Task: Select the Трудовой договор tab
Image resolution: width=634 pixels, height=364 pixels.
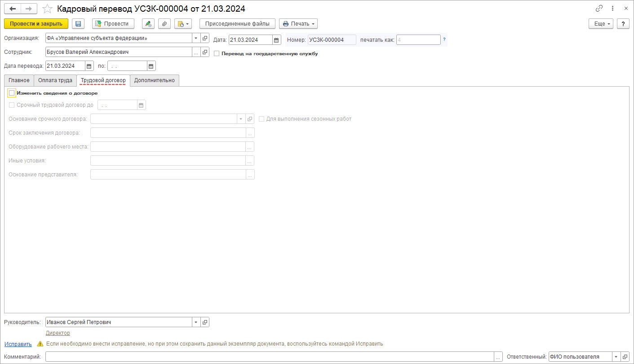Action: pyautogui.click(x=103, y=80)
